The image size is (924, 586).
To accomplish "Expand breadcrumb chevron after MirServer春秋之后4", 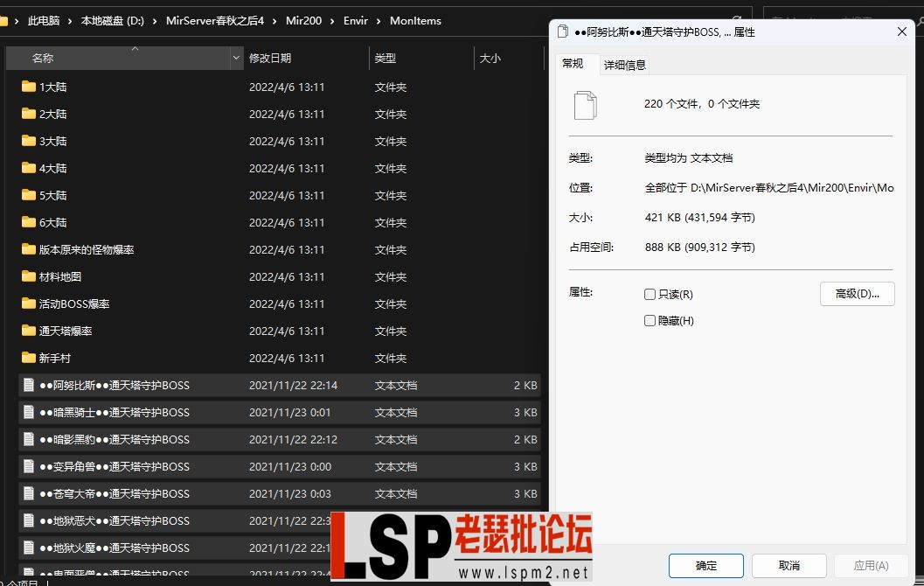I will tap(274, 21).
